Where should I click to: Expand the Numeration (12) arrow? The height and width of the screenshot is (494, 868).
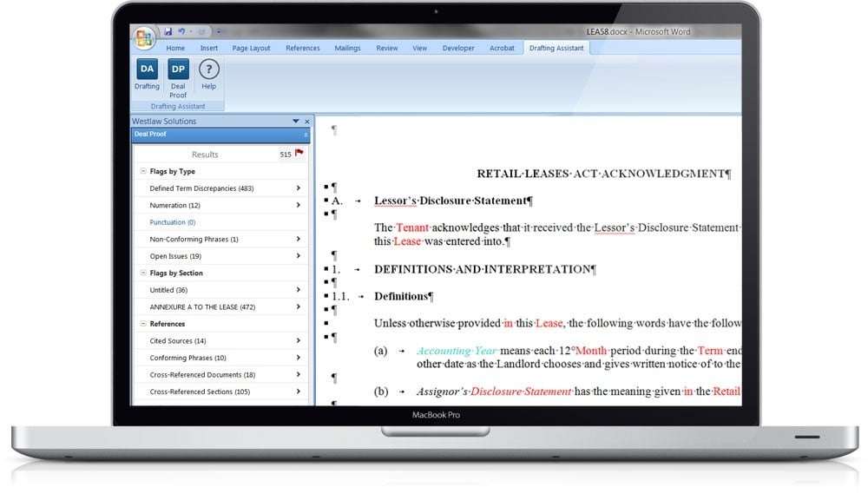coord(299,205)
